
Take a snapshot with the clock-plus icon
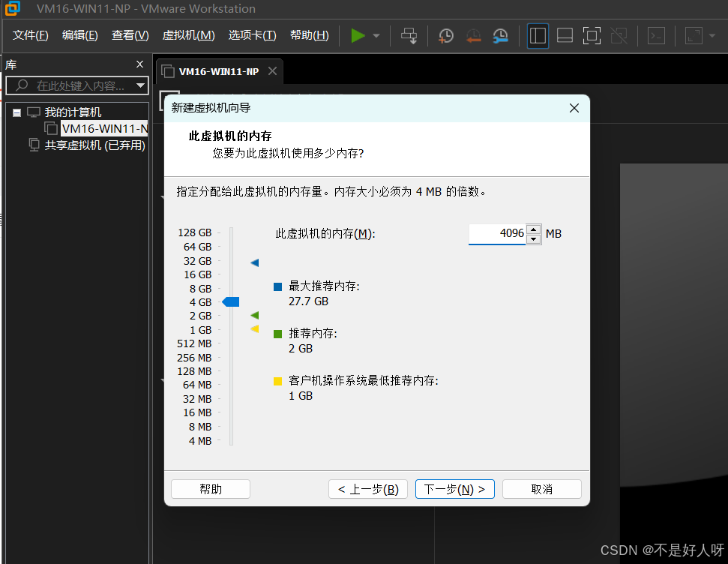[x=445, y=36]
